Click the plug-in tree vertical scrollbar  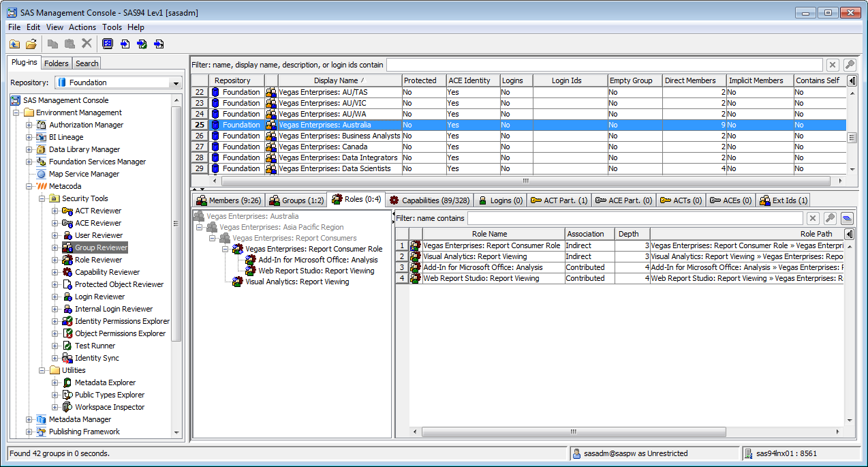(177, 223)
